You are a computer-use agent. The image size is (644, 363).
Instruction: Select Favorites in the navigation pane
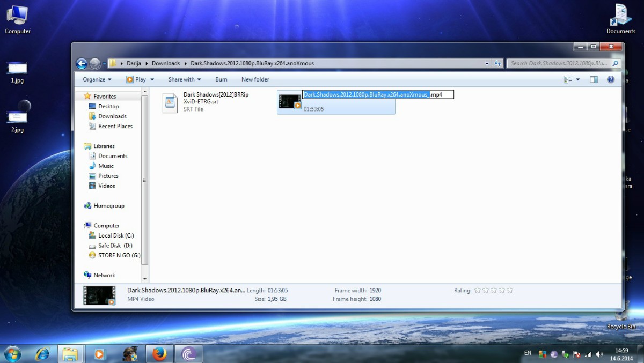[105, 97]
